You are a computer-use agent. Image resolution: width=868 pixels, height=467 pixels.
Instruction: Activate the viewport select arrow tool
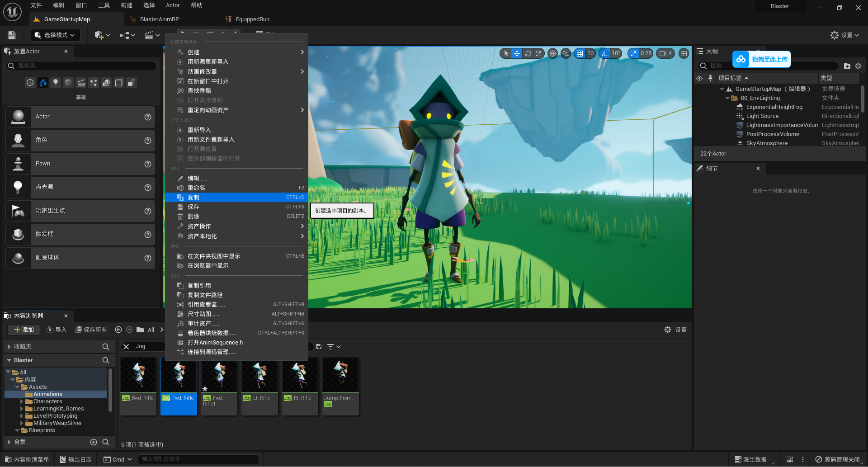[x=506, y=53]
